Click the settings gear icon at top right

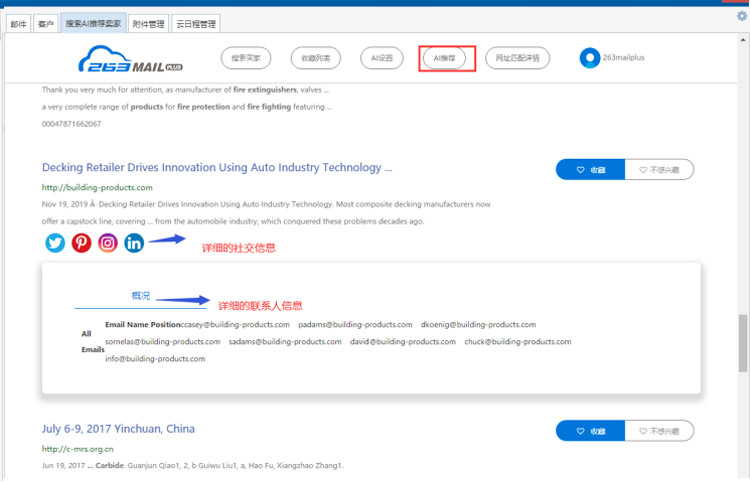tap(742, 16)
